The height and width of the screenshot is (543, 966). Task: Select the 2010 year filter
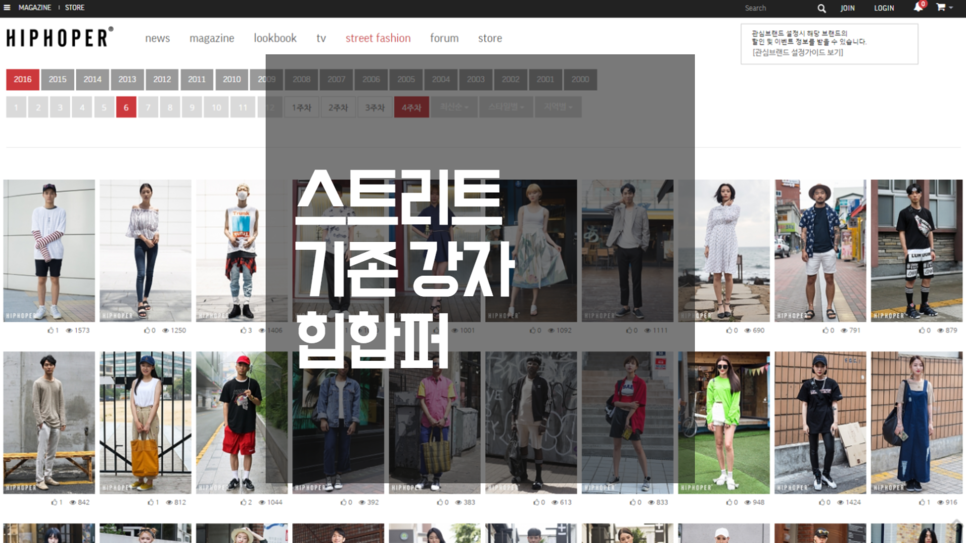(x=232, y=80)
